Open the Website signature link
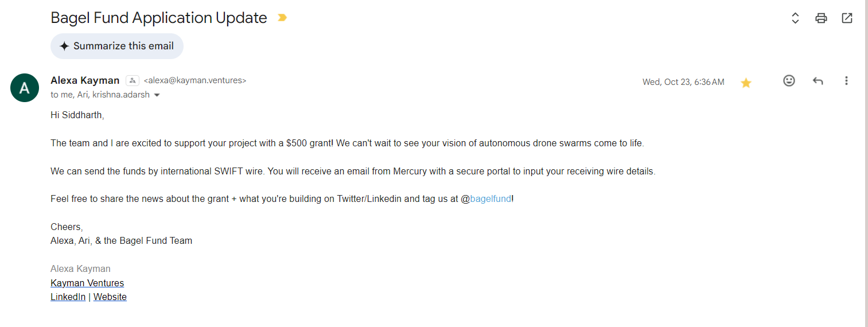This screenshot has width=868, height=327. click(110, 297)
